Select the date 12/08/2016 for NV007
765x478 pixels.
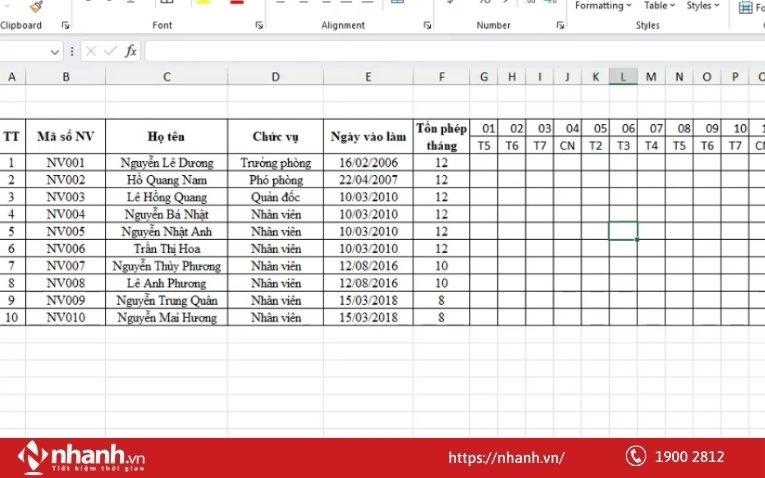tap(368, 266)
